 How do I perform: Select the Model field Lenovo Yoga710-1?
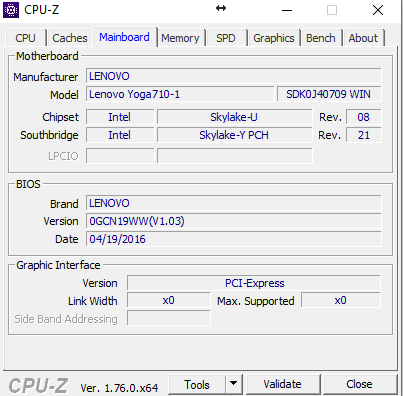180,94
